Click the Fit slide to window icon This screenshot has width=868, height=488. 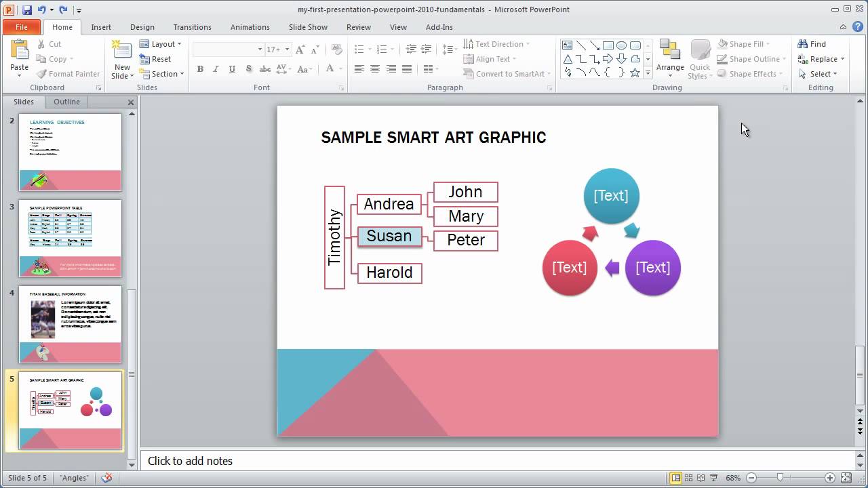point(846,478)
